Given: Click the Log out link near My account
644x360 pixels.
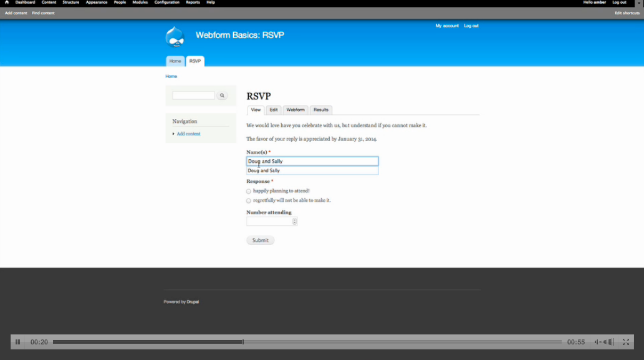Looking at the screenshot, I should click(471, 26).
